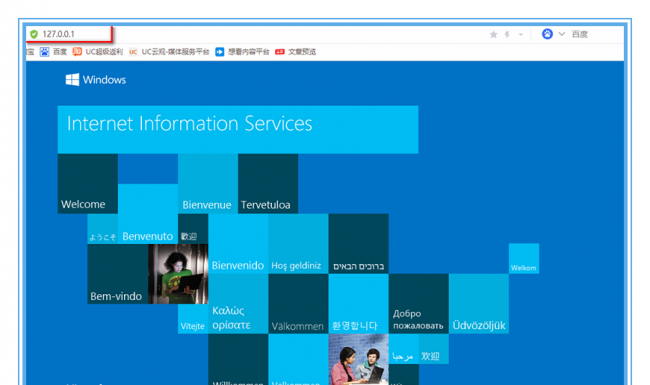The image size is (650, 385).
Task: Bookmark page with the star icon
Action: [493, 34]
